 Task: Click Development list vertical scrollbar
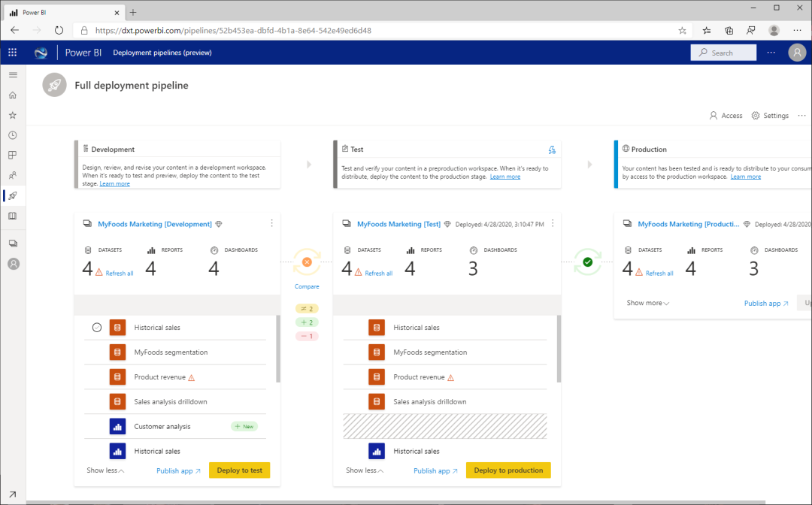click(278, 349)
